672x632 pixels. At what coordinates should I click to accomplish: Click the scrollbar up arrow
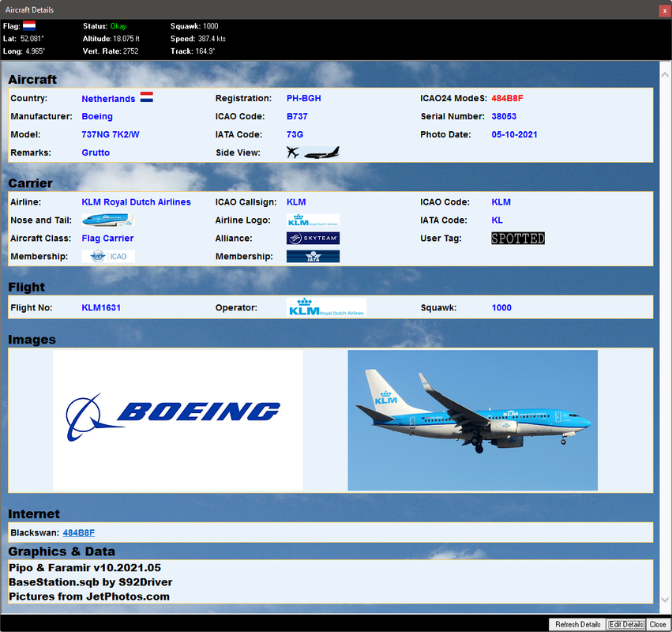665,74
